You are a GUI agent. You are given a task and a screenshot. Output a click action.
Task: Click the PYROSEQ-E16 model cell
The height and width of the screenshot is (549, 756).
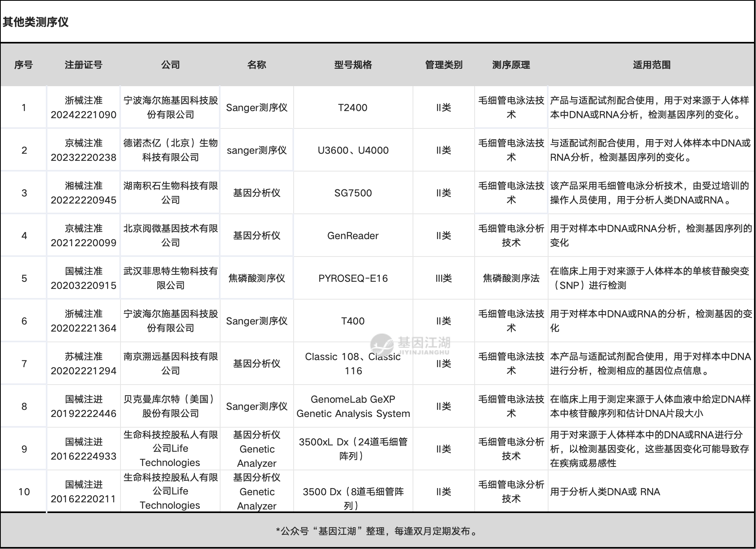(x=353, y=278)
